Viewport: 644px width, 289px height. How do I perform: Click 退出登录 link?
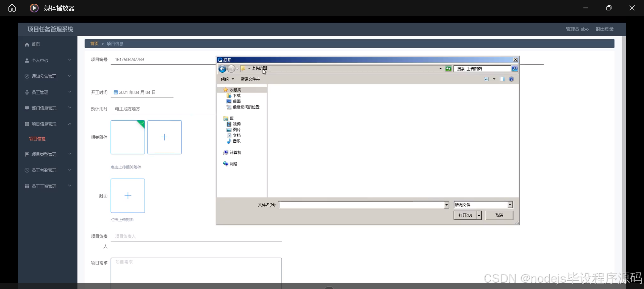click(x=604, y=29)
